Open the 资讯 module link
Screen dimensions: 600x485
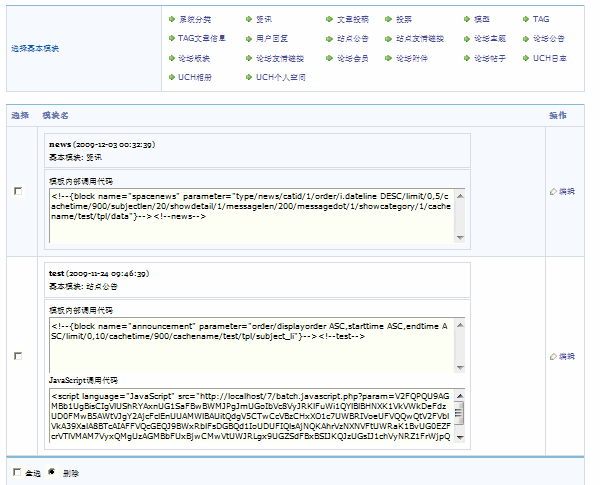click(x=264, y=19)
